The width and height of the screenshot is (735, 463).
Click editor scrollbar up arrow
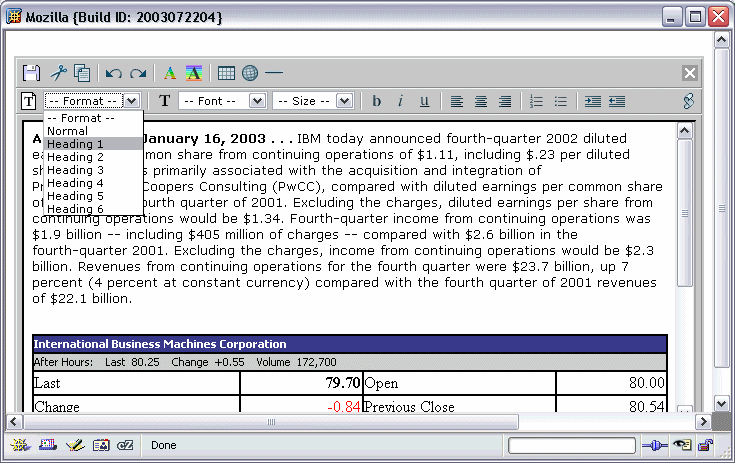tap(685, 131)
